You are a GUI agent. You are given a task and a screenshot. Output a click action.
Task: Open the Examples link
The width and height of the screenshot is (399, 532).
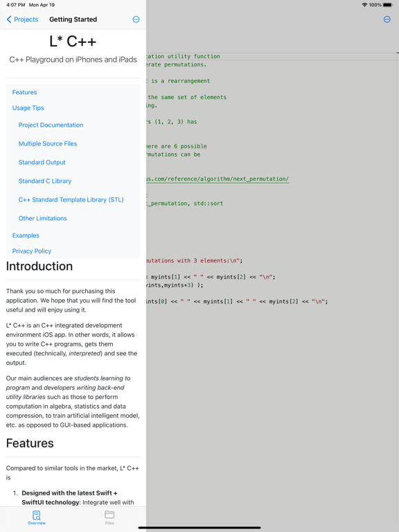click(x=26, y=236)
